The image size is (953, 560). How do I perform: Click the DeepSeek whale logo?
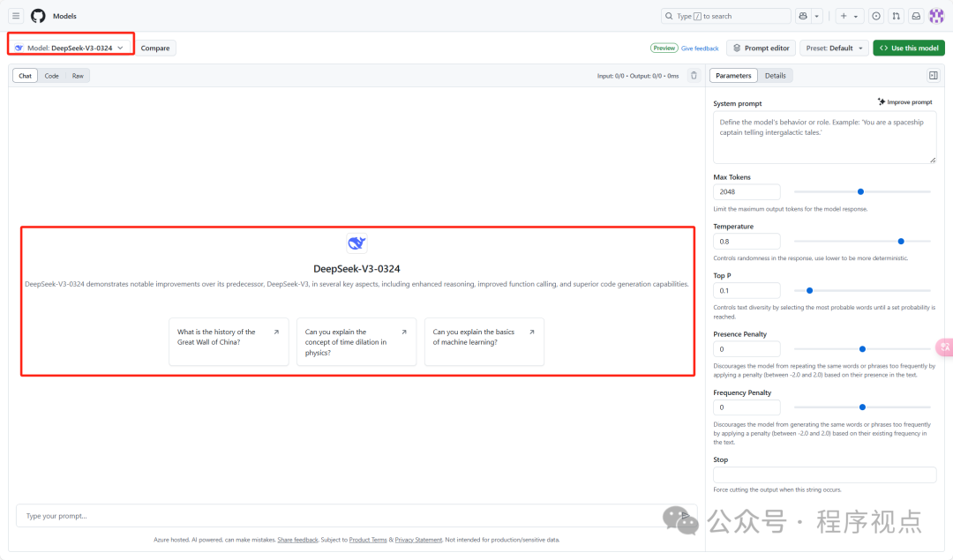(x=356, y=243)
